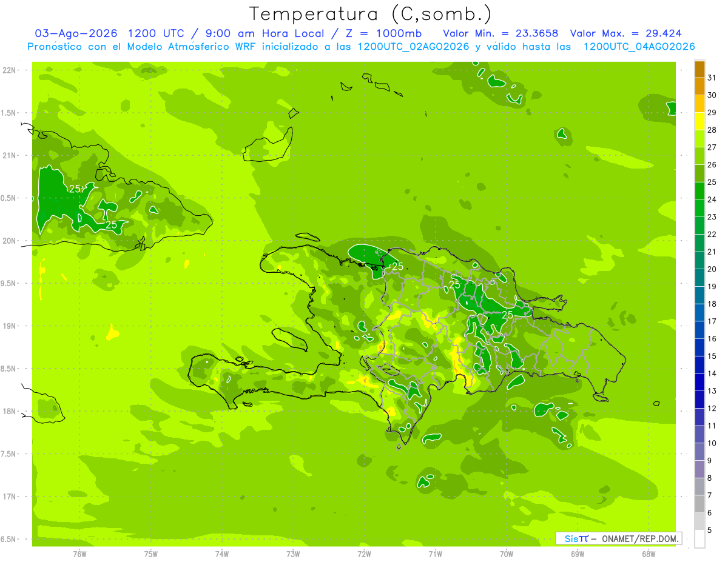728x562 pixels.
Task: Pick the green swatch between 24 and 25
Action: [699, 191]
